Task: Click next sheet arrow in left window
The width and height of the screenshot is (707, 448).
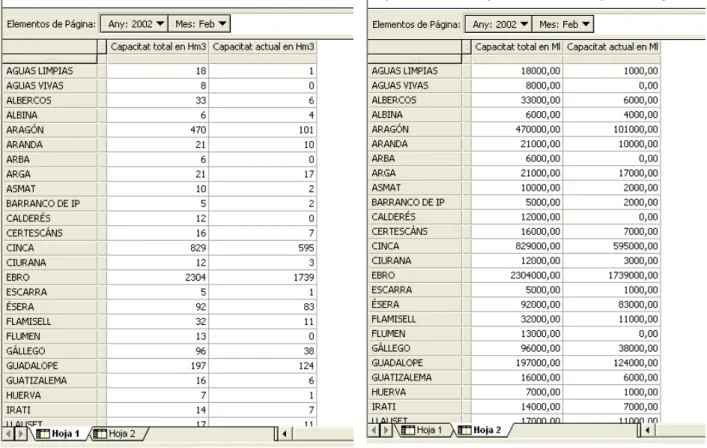Action: (x=21, y=434)
